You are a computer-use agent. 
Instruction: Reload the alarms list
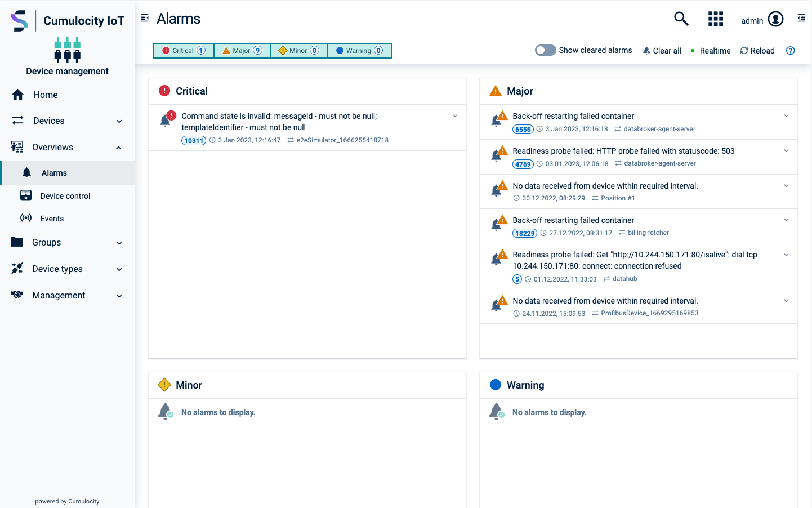(757, 51)
